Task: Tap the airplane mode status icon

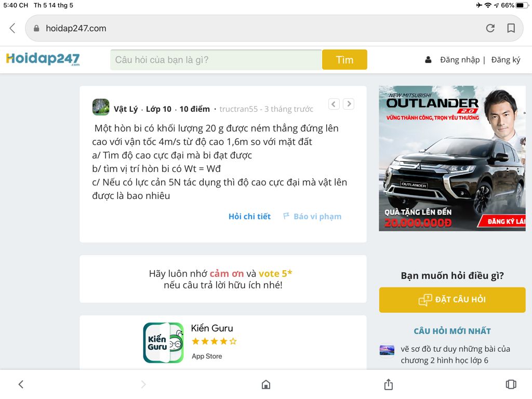Action: 479,5
